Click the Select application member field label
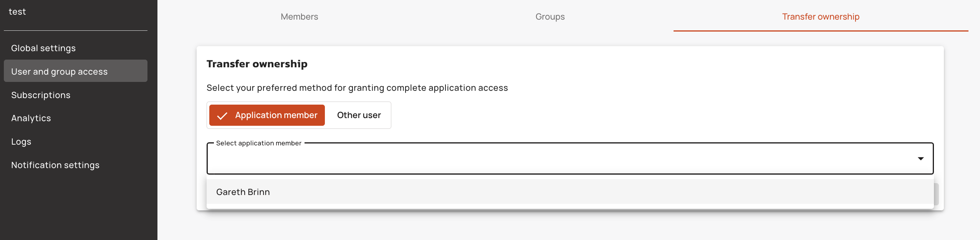 (258, 143)
